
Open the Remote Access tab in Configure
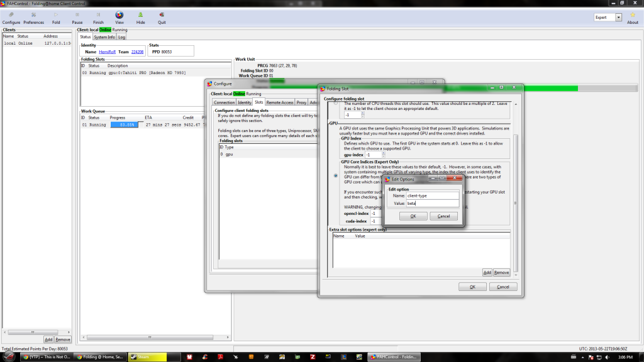point(280,102)
